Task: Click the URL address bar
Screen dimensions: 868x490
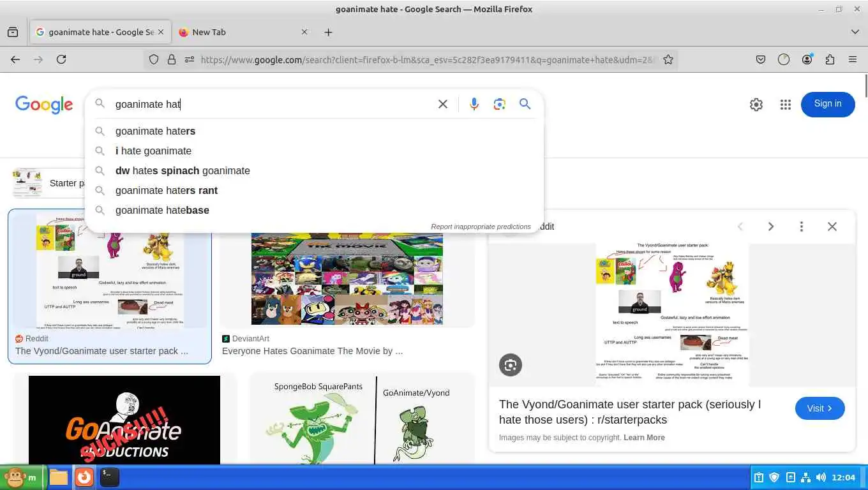Action: tap(428, 59)
